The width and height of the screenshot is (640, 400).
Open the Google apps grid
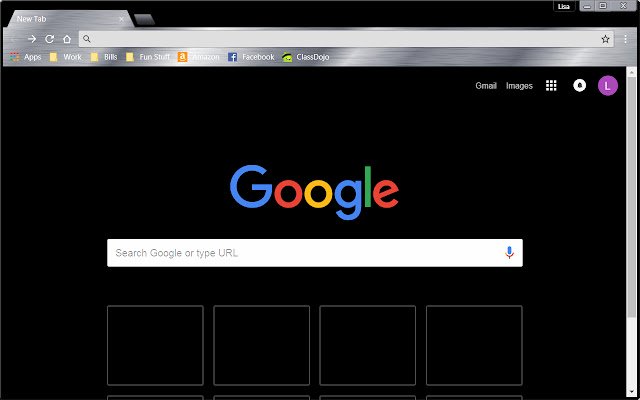tap(551, 85)
